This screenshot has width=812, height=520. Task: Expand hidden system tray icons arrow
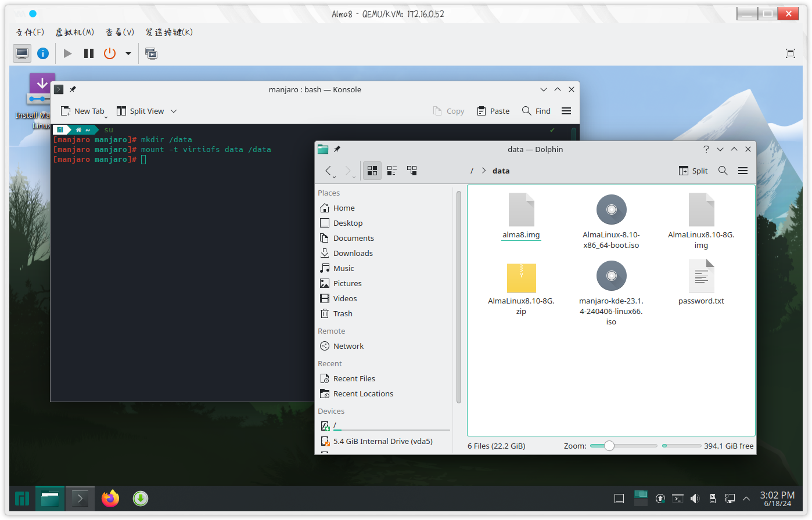(746, 498)
